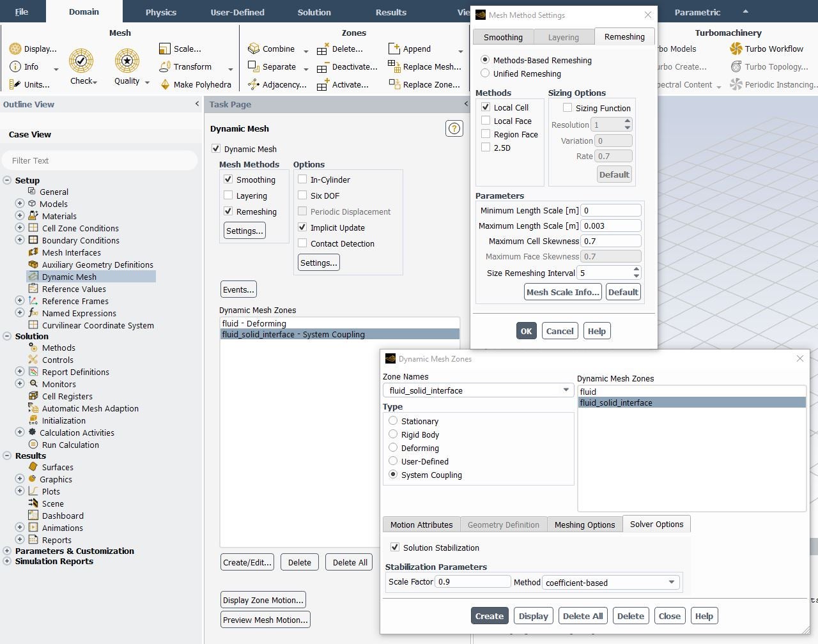Open the Adjacency tool
Viewport: 818px width, 644px height.
pos(254,84)
